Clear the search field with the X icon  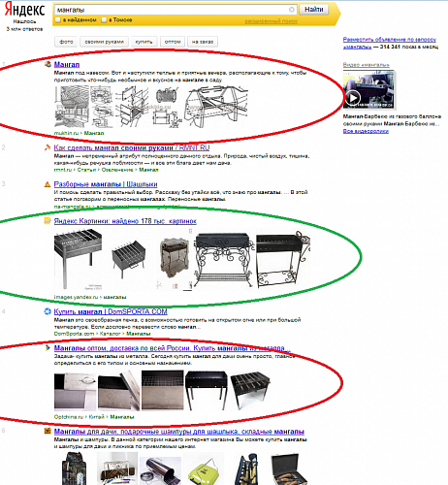point(292,10)
